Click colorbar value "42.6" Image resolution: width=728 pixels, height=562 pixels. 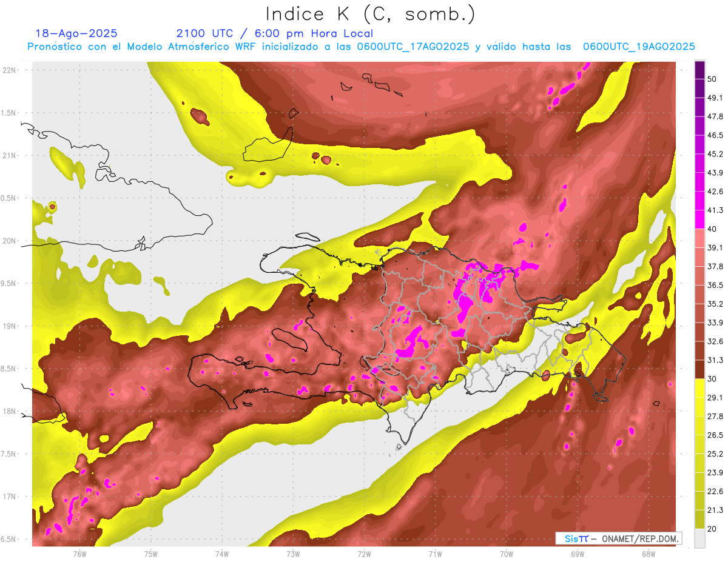(x=715, y=192)
